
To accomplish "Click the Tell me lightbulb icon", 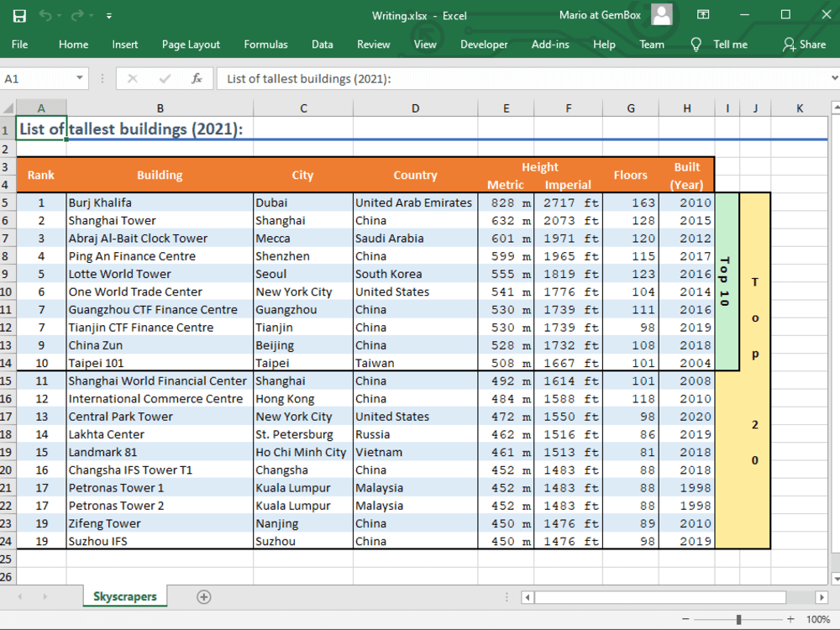I will click(696, 45).
